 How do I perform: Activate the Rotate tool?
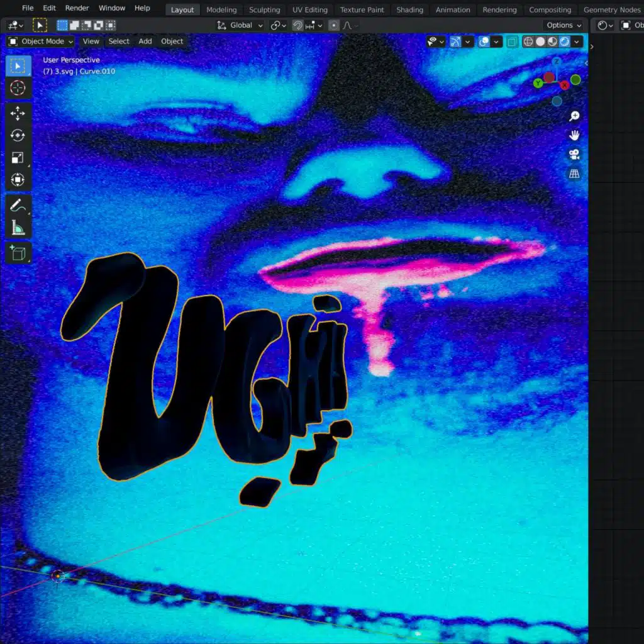[18, 136]
